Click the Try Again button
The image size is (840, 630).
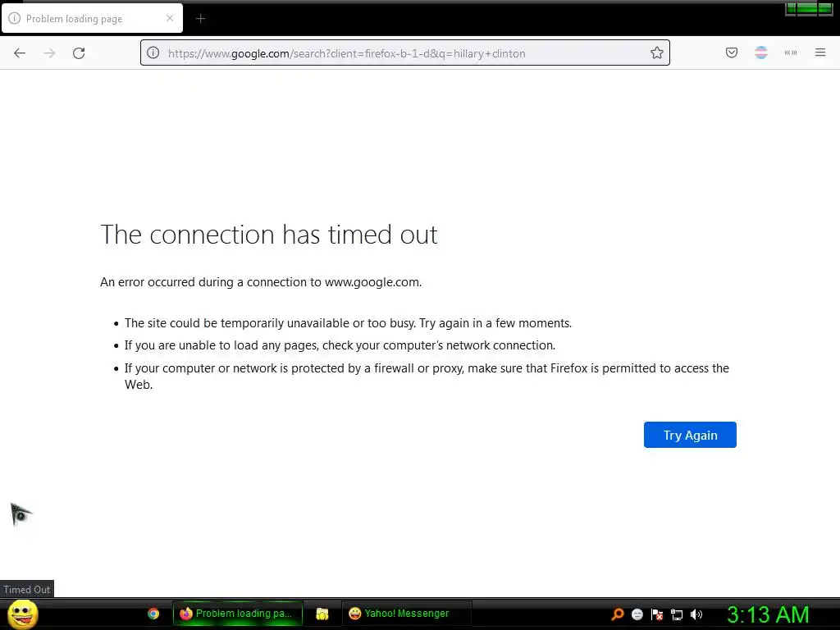(x=690, y=435)
